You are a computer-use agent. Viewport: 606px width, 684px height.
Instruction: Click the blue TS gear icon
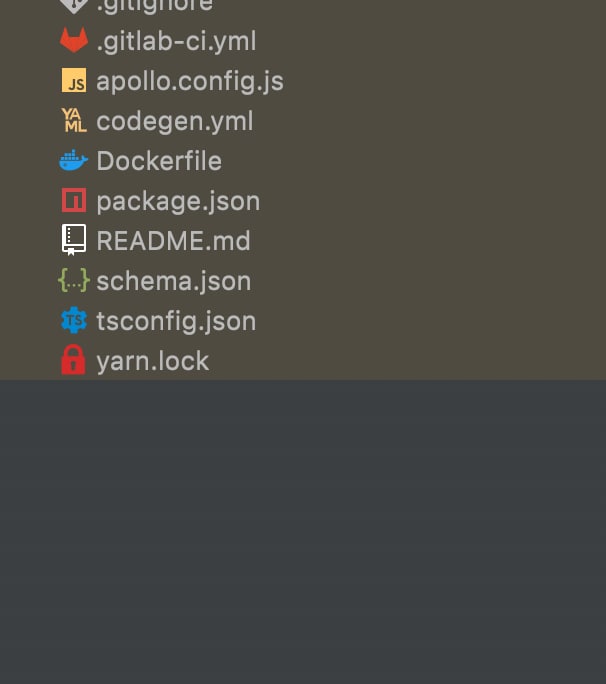pos(74,321)
